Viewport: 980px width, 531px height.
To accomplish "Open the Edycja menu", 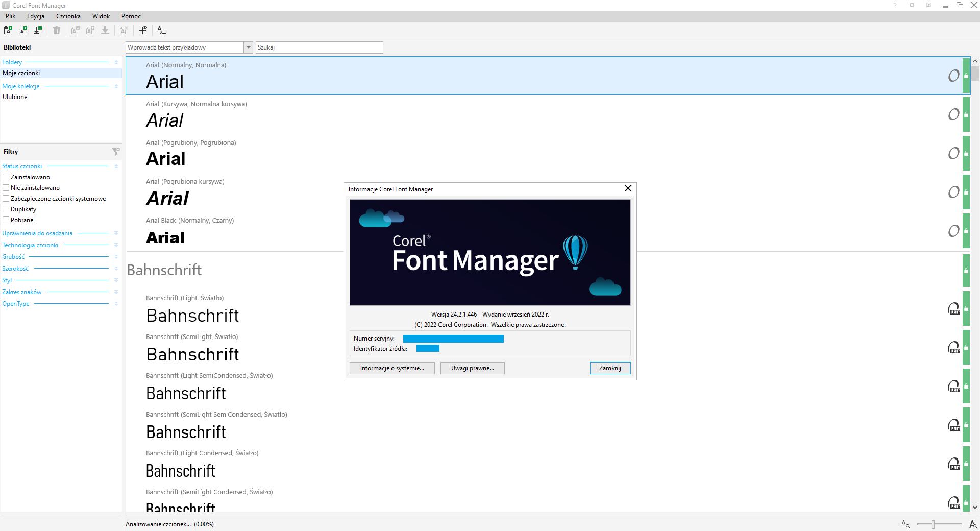I will pyautogui.click(x=36, y=16).
